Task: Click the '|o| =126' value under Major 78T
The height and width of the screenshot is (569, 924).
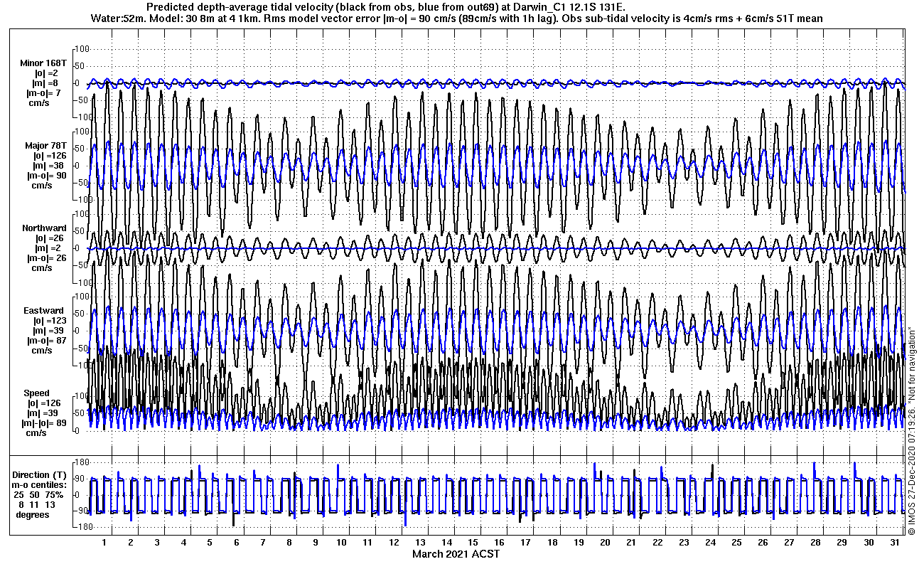Action: pos(49,156)
